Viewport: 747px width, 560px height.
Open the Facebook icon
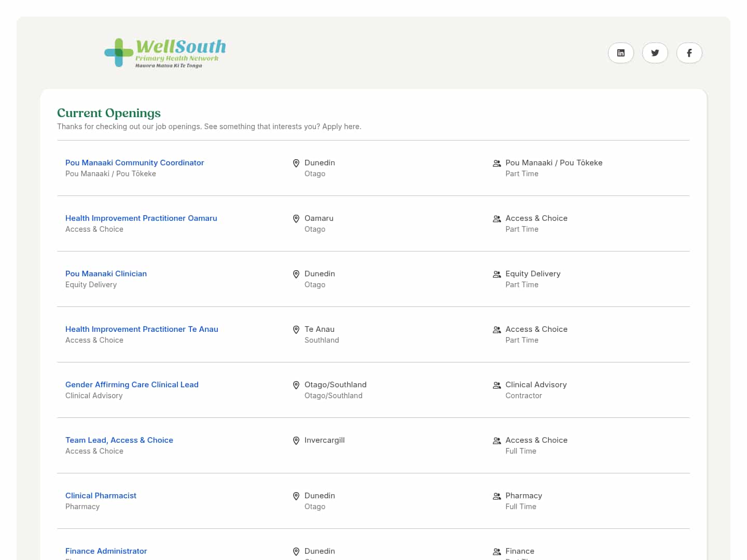click(x=689, y=53)
